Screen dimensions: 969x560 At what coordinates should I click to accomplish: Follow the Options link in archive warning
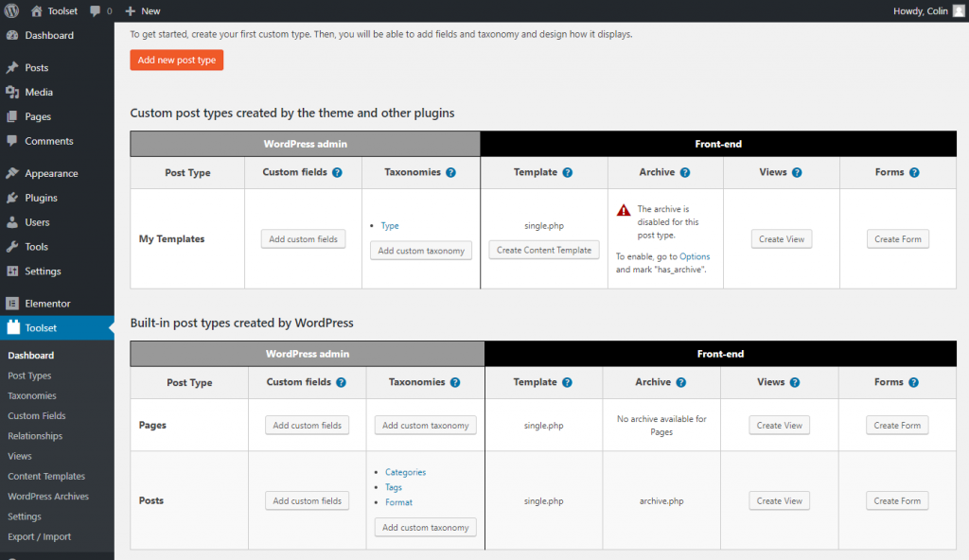click(x=695, y=256)
